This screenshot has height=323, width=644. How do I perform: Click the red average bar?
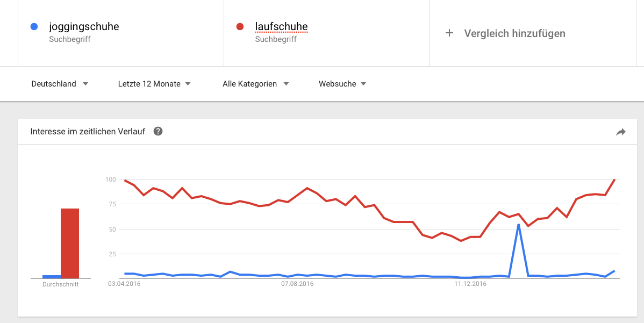point(70,243)
